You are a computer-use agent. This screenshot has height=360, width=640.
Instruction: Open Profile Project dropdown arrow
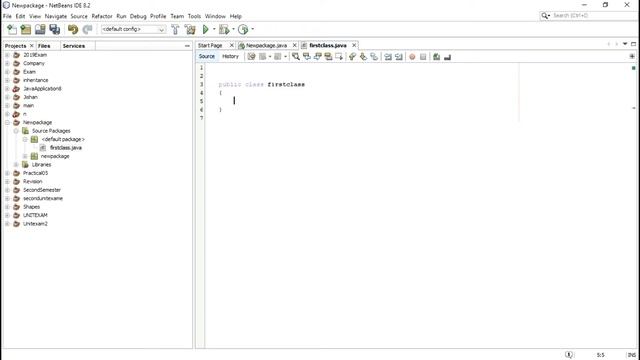tap(253, 29)
